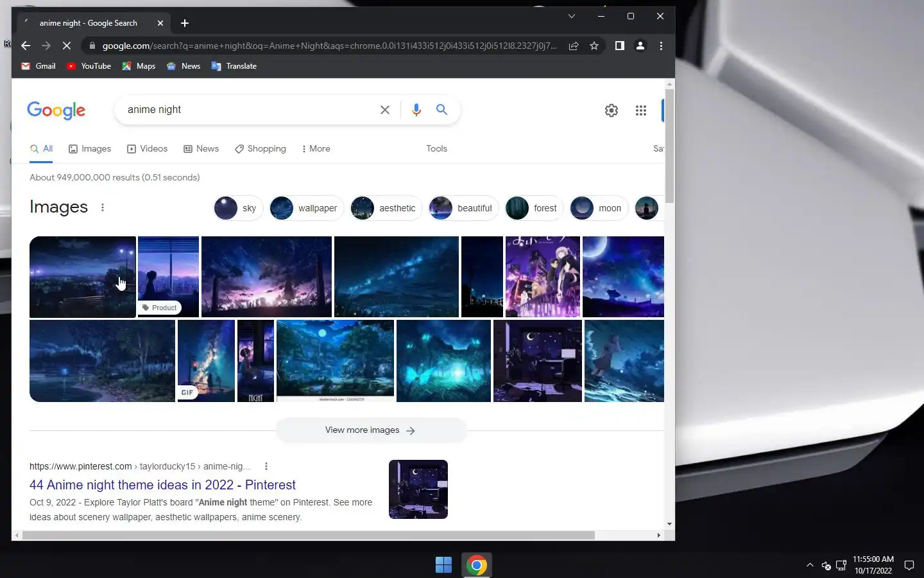Open Maps bookmark
Viewport: 924px width, 578px height.
click(139, 66)
